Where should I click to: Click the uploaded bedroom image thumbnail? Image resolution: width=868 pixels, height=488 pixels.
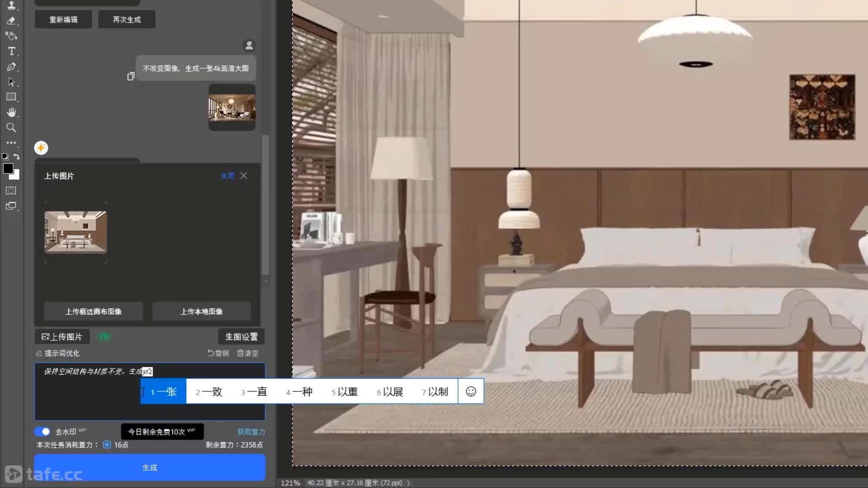click(x=75, y=232)
